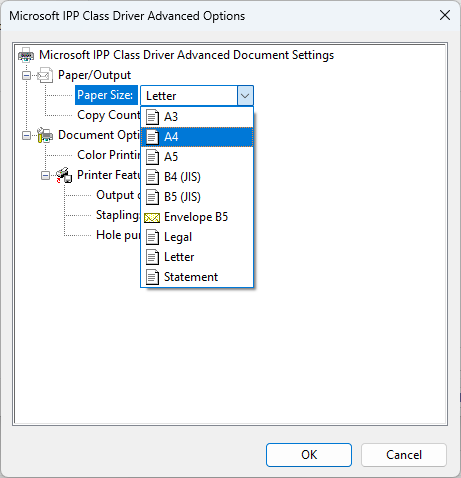Viewport: 461px width, 478px height.
Task: Click the Paper Size combo box showing Letter
Action: [197, 96]
